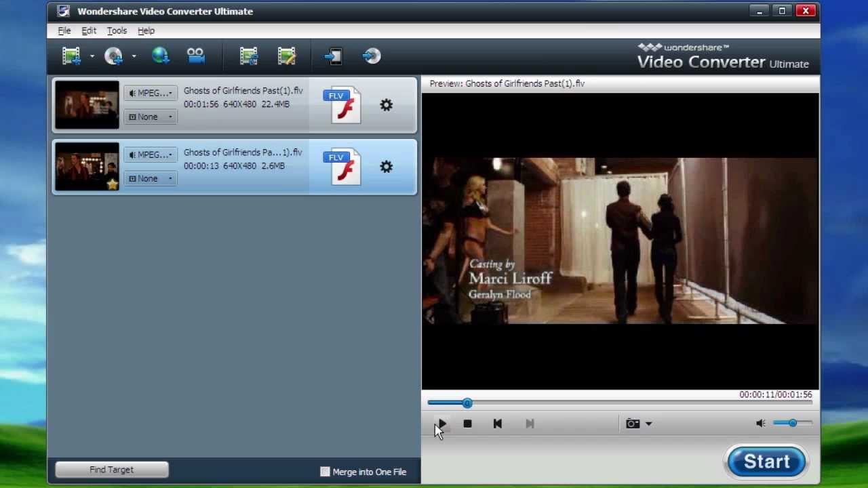The width and height of the screenshot is (868, 488).
Task: Maximize the Video Converter window
Action: click(x=782, y=11)
